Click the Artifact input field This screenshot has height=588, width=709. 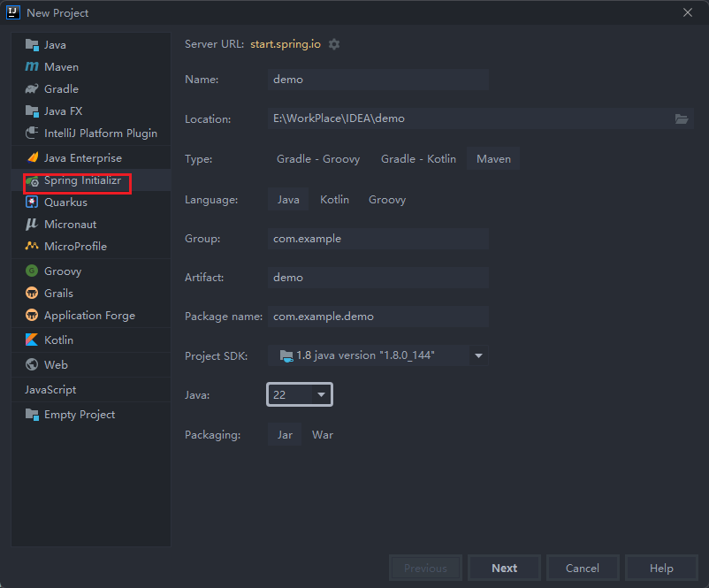click(378, 278)
